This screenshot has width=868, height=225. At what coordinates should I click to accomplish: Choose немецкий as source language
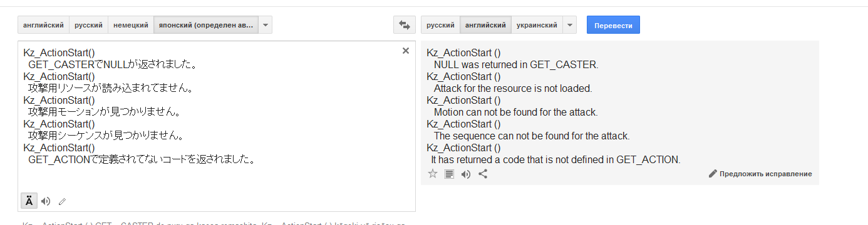pos(131,25)
